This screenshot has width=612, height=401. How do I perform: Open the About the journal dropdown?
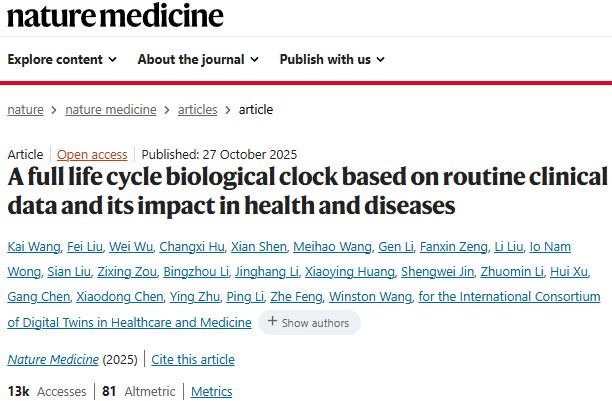[x=198, y=59]
